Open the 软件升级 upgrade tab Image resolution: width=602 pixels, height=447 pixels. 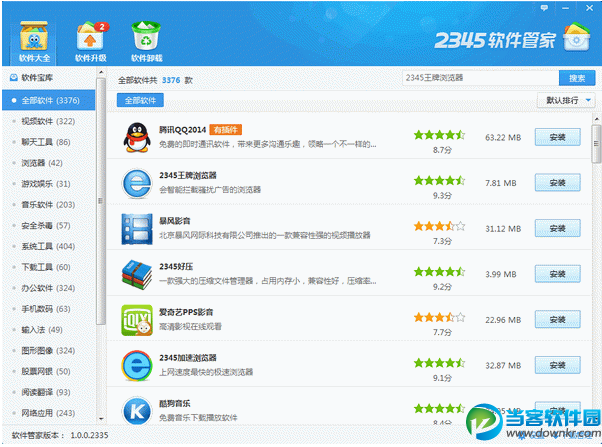(x=91, y=42)
